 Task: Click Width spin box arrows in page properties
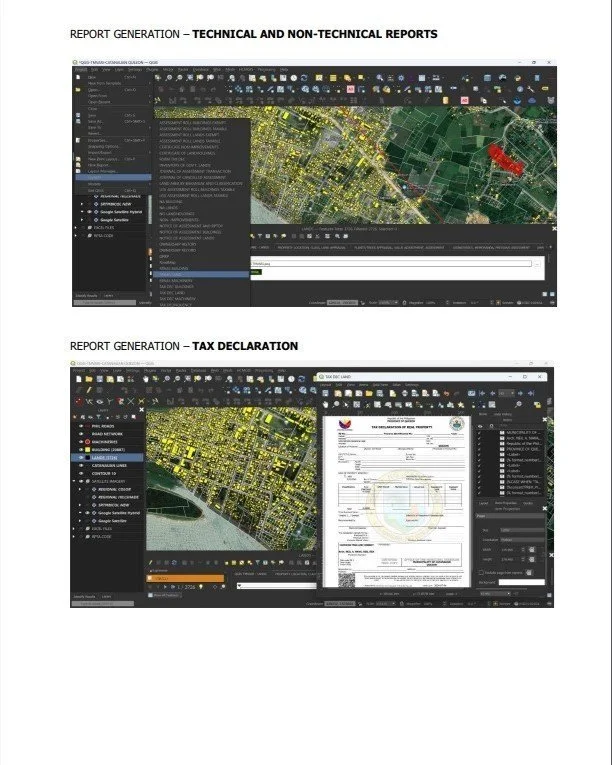coord(523,549)
